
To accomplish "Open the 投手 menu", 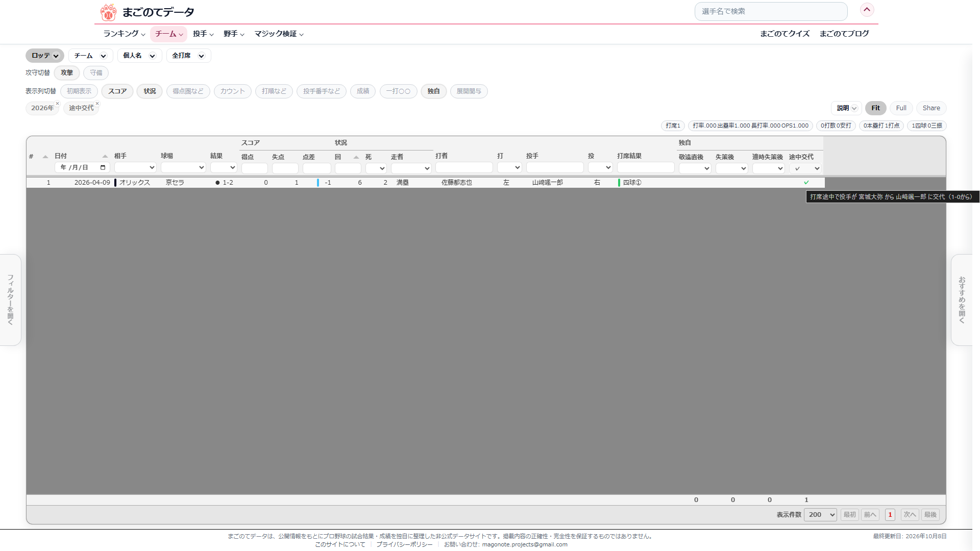I will click(203, 34).
